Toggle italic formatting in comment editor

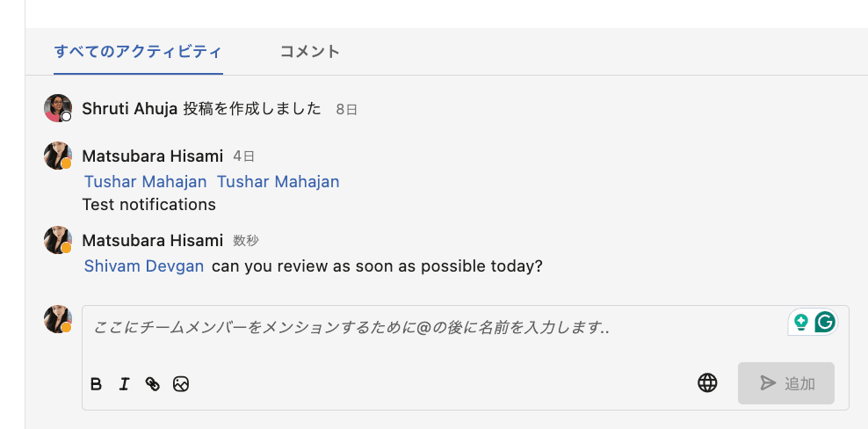124,383
